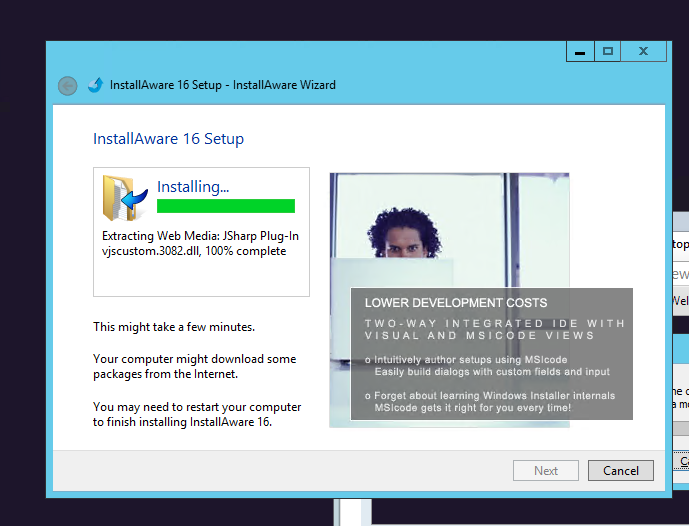Click the window title 'InstallAware 16 Setup - InstallAware Wizard'
The image size is (689, 526).
223,85
